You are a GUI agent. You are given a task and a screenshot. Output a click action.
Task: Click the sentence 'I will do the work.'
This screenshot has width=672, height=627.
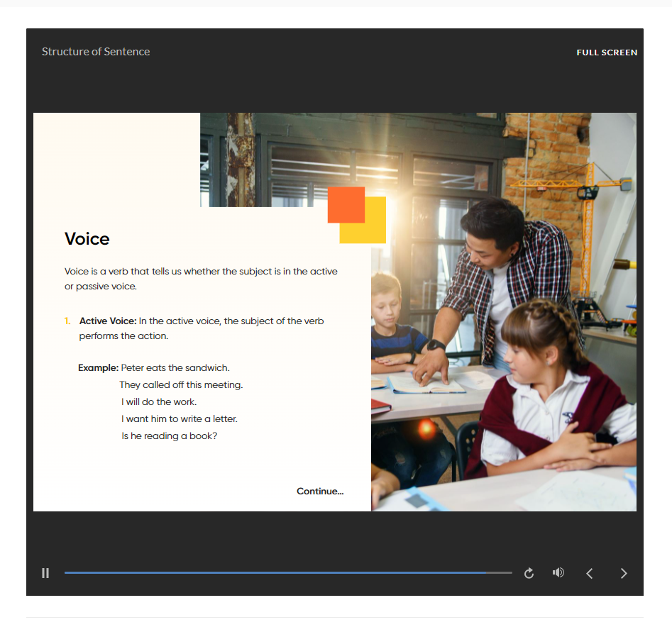point(159,401)
